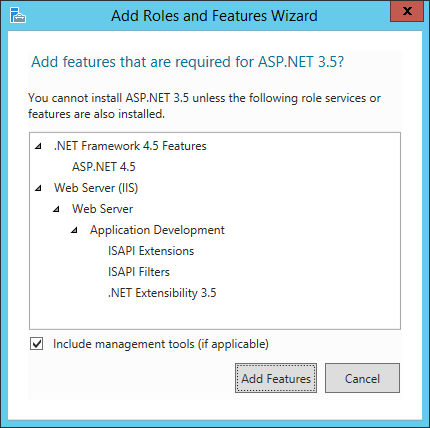Close the Add Roles and Features Wizard dialog
Viewport: 430px width, 428px height.
[407, 11]
